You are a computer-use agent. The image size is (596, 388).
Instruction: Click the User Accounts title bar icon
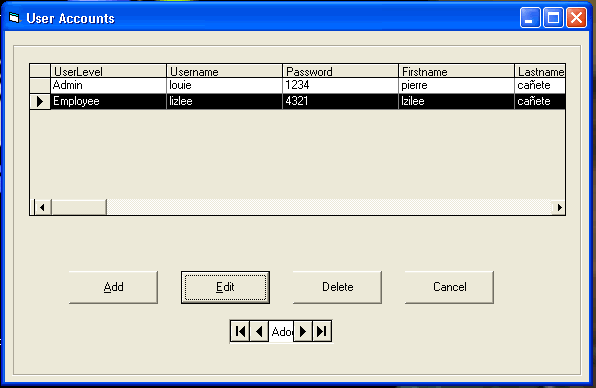tap(14, 18)
